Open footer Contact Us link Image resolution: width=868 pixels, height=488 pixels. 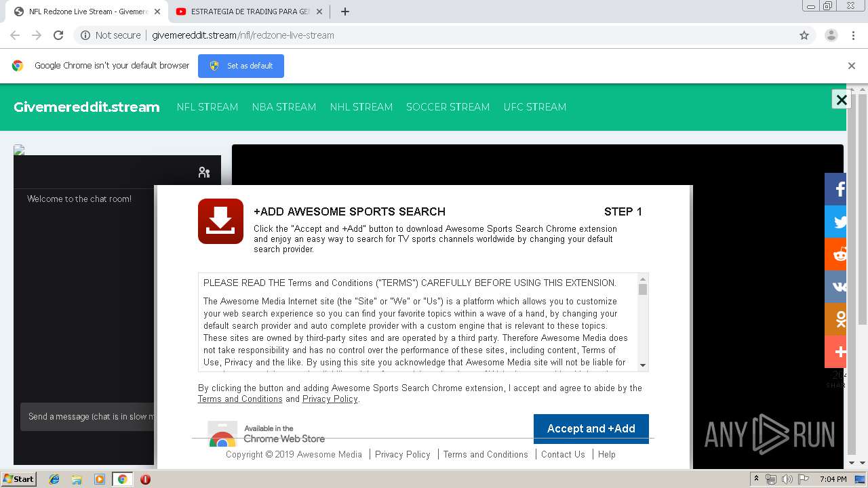pos(563,455)
